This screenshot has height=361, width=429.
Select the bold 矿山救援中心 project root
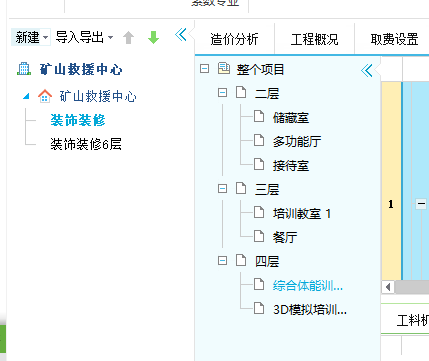pyautogui.click(x=81, y=69)
